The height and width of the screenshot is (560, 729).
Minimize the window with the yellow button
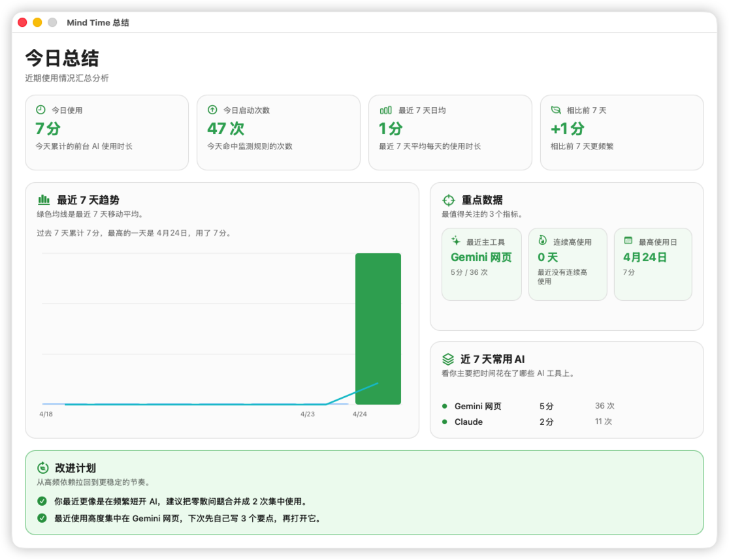[x=37, y=22]
